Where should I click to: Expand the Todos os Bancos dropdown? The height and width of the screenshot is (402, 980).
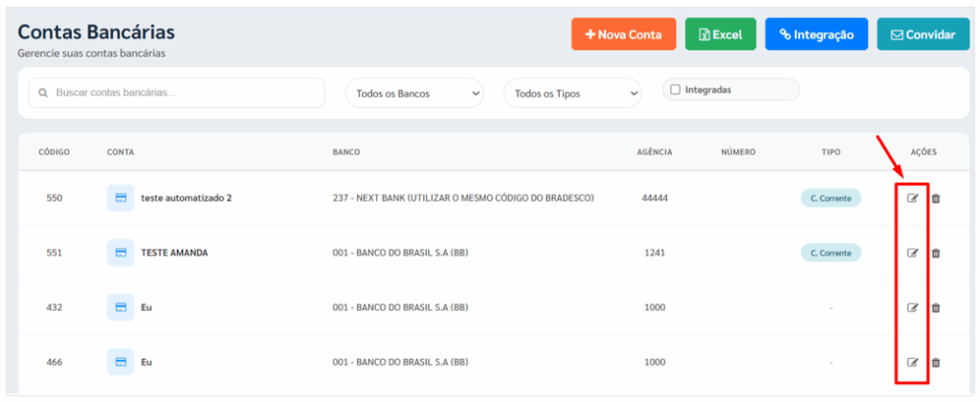414,94
